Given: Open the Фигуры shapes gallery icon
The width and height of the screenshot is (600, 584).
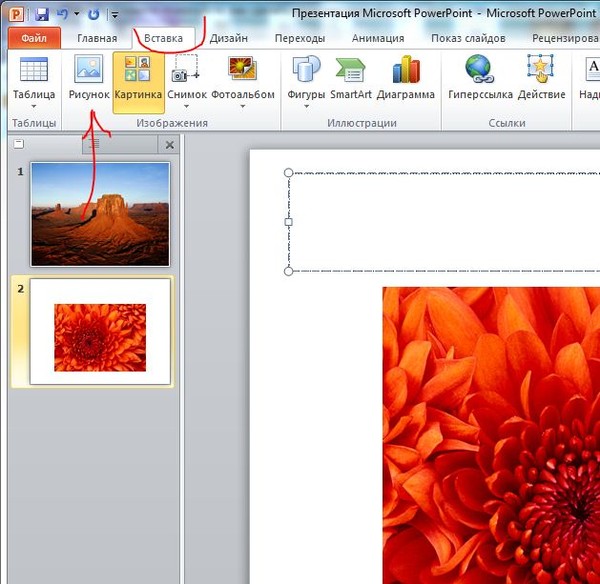Looking at the screenshot, I should coord(306,69).
